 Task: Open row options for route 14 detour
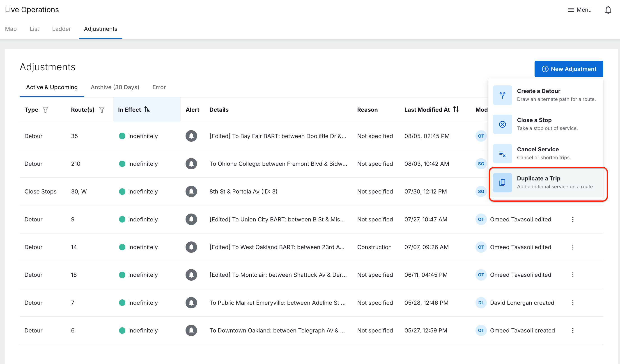coord(573,247)
